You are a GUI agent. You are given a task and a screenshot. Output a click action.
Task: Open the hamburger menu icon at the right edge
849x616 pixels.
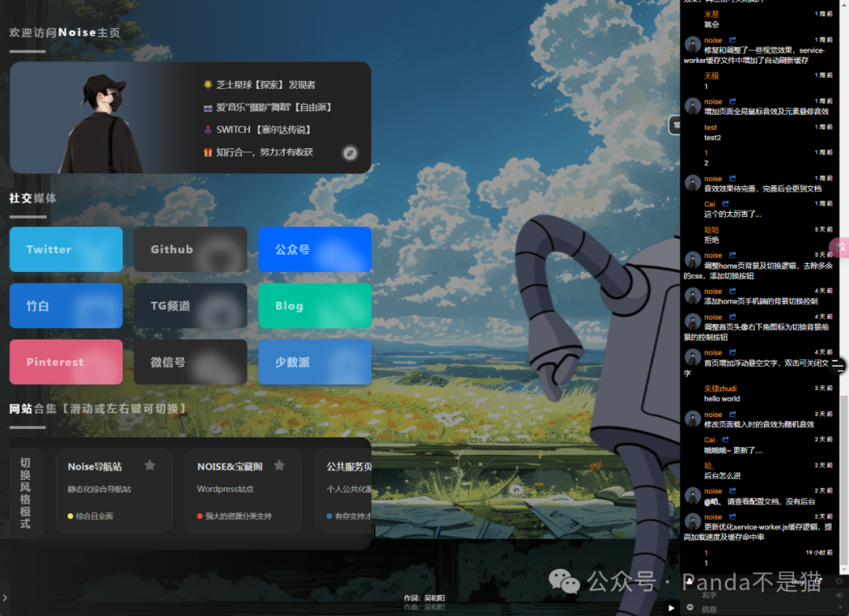click(x=838, y=366)
